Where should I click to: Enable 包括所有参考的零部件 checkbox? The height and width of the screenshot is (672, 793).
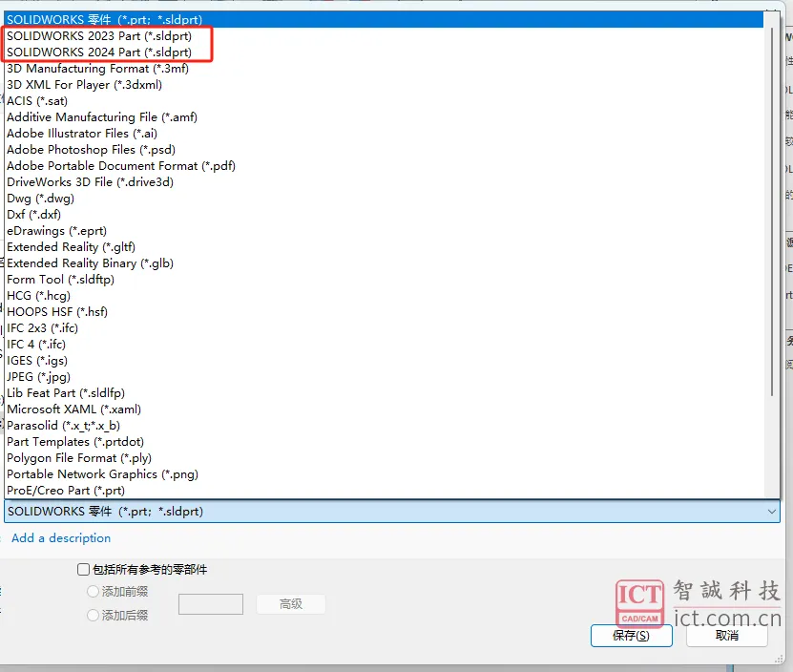pyautogui.click(x=83, y=569)
